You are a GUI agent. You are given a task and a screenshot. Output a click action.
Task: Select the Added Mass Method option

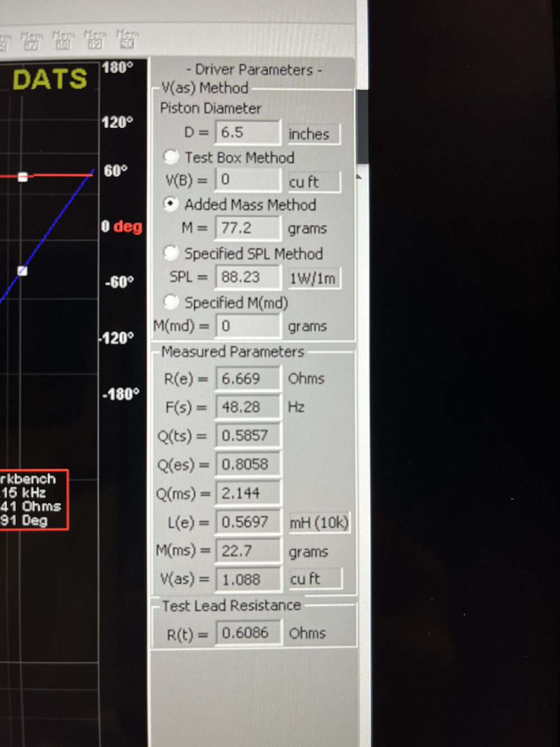click(x=171, y=204)
